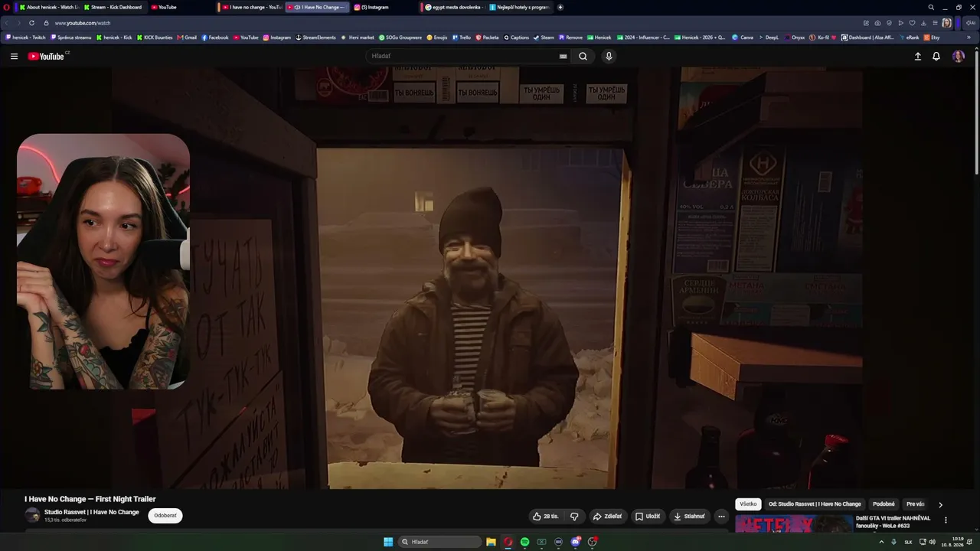Open the GTA VI trailer suggested video thumbnail
The height and width of the screenshot is (551, 980).
point(794,523)
